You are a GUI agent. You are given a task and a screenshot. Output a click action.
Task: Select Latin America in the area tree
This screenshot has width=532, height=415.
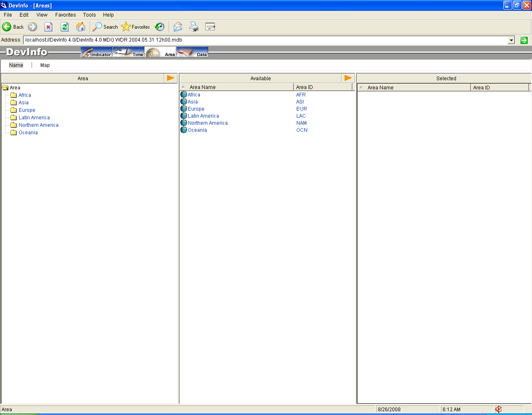(34, 118)
